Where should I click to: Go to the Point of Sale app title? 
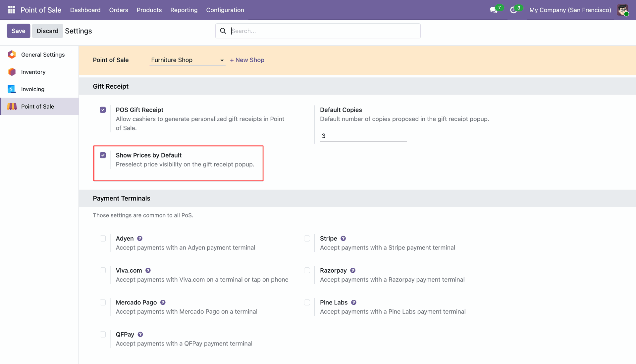pos(41,10)
